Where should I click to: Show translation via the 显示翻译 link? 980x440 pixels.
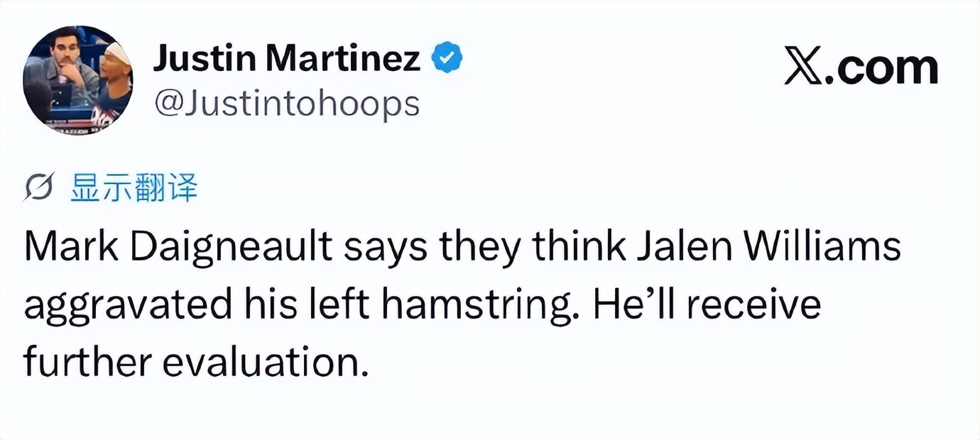(x=134, y=189)
